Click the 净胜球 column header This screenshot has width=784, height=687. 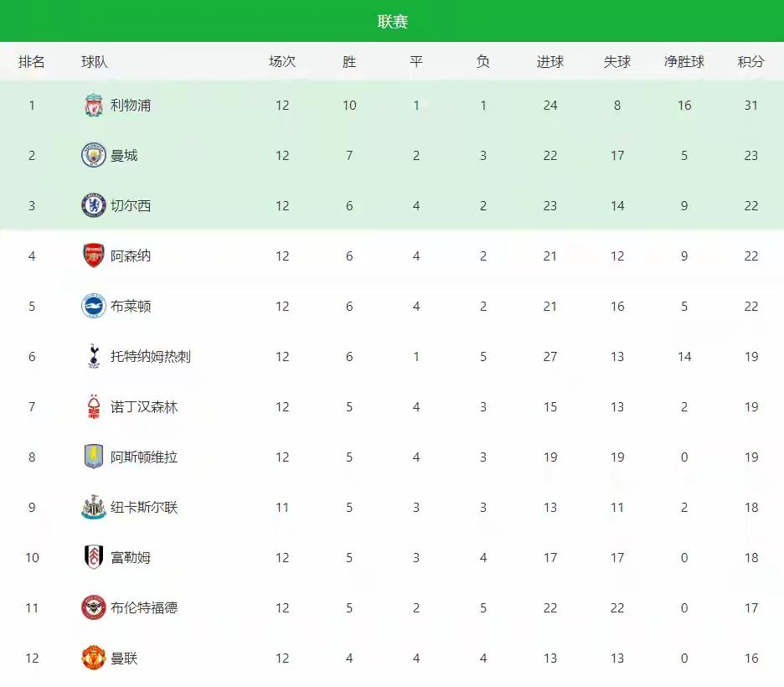683,62
